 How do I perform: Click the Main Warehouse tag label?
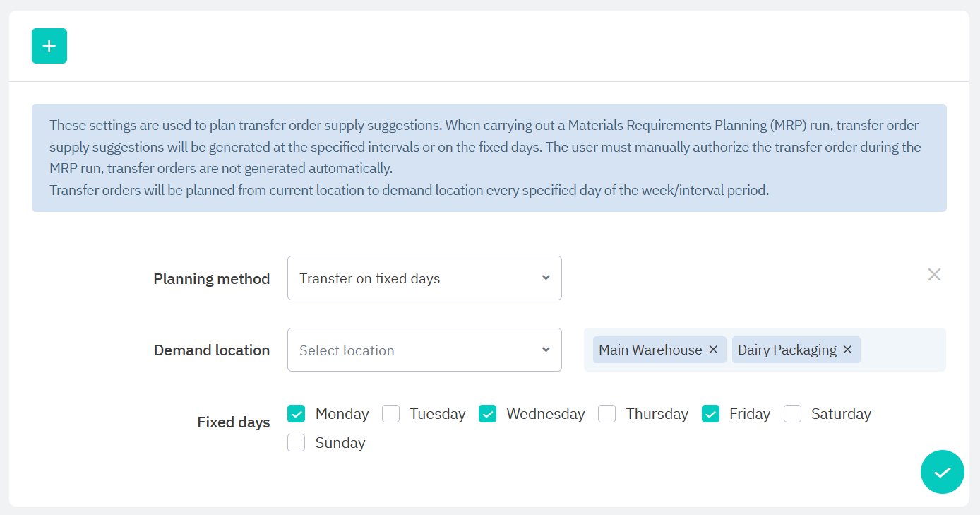point(650,350)
